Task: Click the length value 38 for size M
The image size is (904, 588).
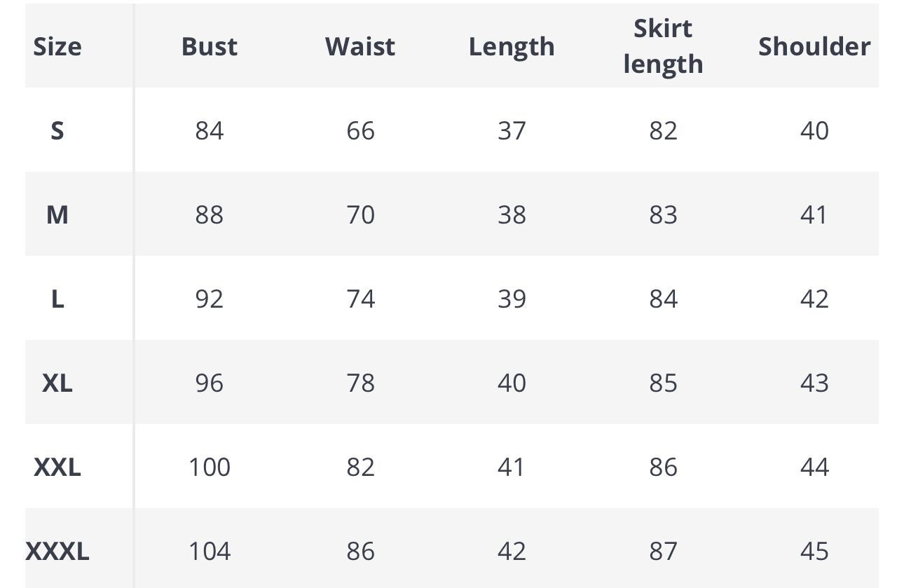Action: point(512,214)
